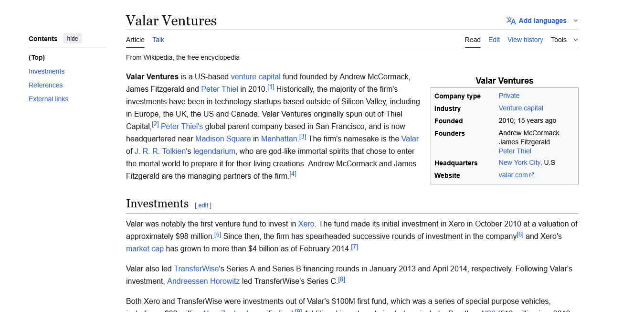Select the Article tab
The height and width of the screenshot is (312, 644).
point(135,40)
